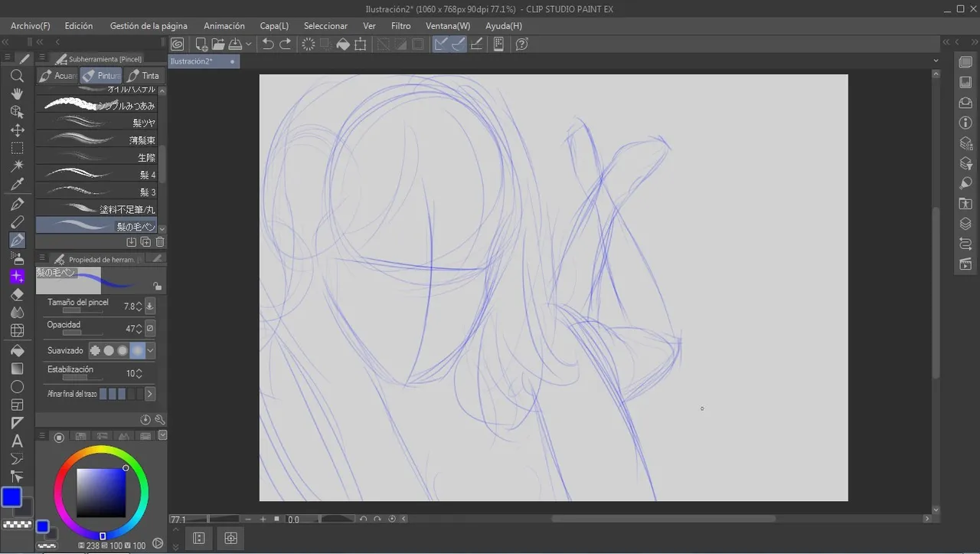980x554 pixels.
Task: Toggle Snap to Ruler
Action: pos(441,44)
